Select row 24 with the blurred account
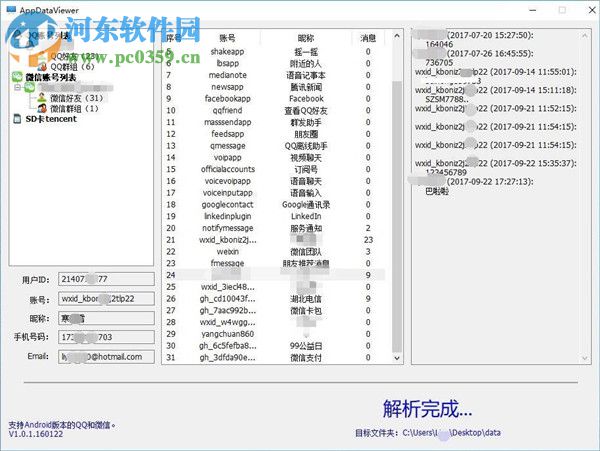The image size is (600, 451). pyautogui.click(x=274, y=275)
